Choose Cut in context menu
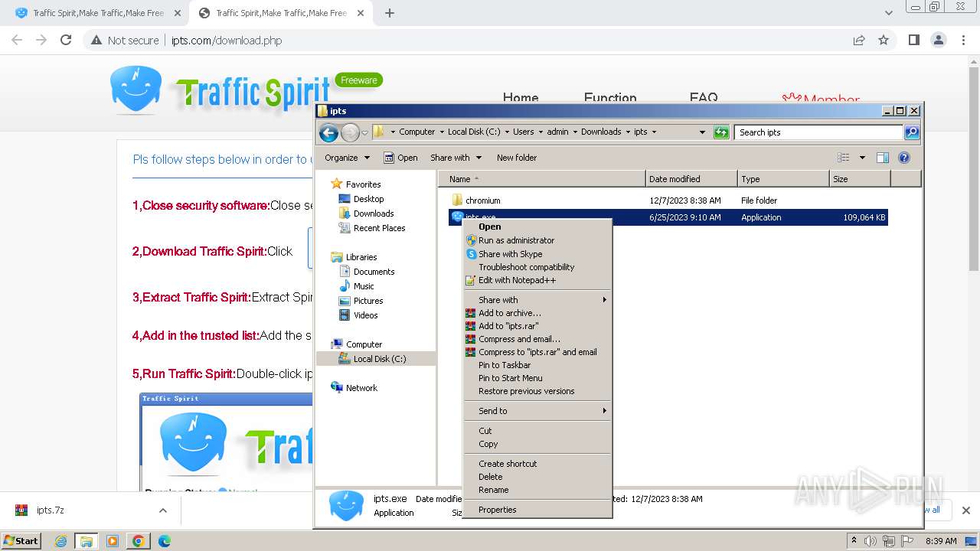 tap(537, 431)
